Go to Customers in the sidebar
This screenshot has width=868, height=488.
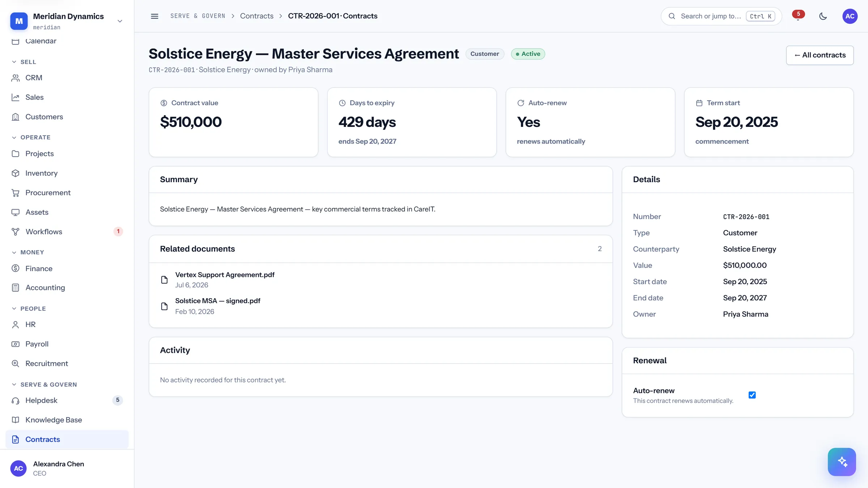(x=67, y=117)
